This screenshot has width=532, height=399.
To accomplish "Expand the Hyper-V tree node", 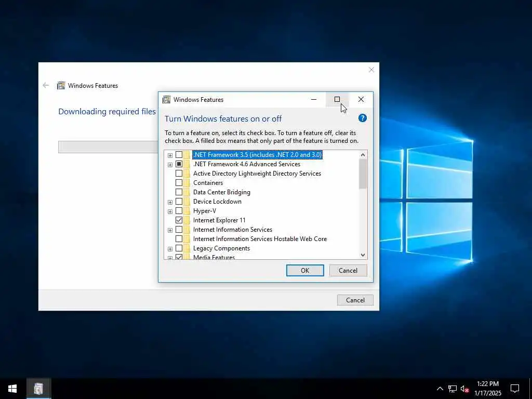I will (x=170, y=212).
